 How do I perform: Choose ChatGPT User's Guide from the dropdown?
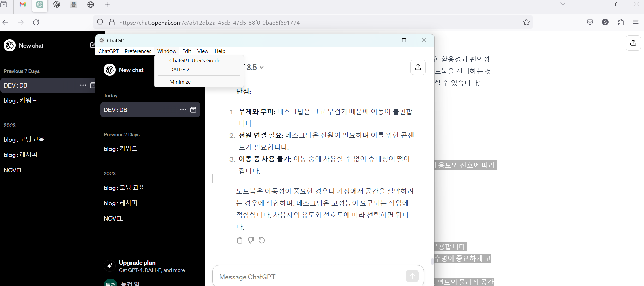199,60
